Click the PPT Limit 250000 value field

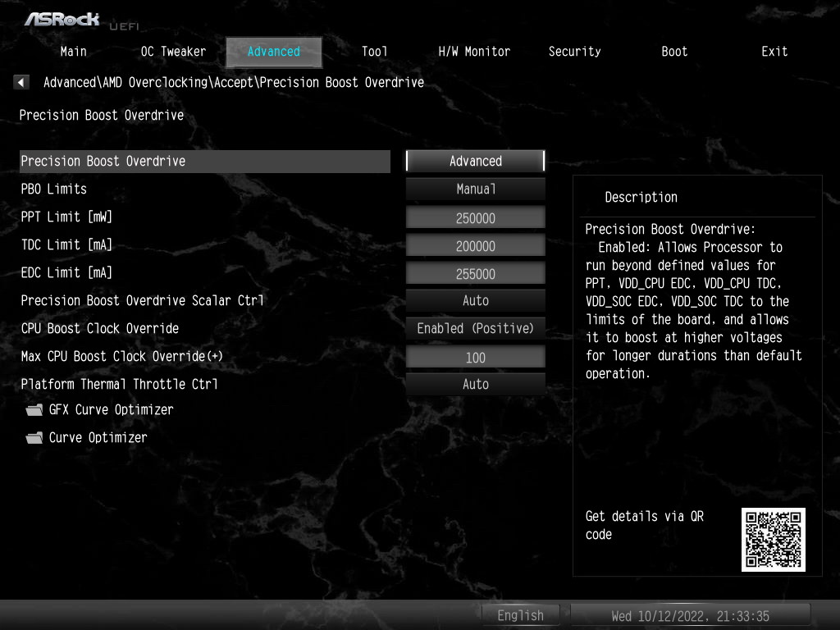(x=475, y=217)
